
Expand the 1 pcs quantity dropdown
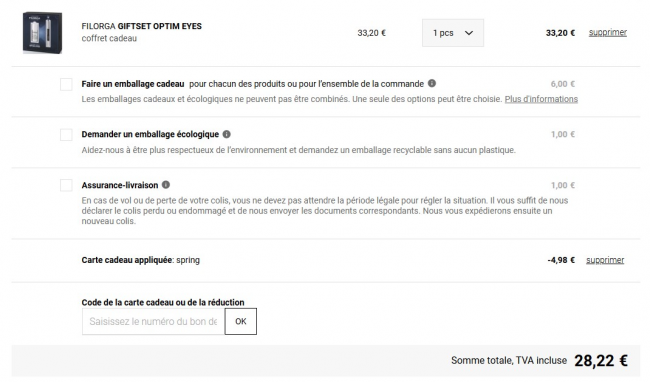[453, 33]
